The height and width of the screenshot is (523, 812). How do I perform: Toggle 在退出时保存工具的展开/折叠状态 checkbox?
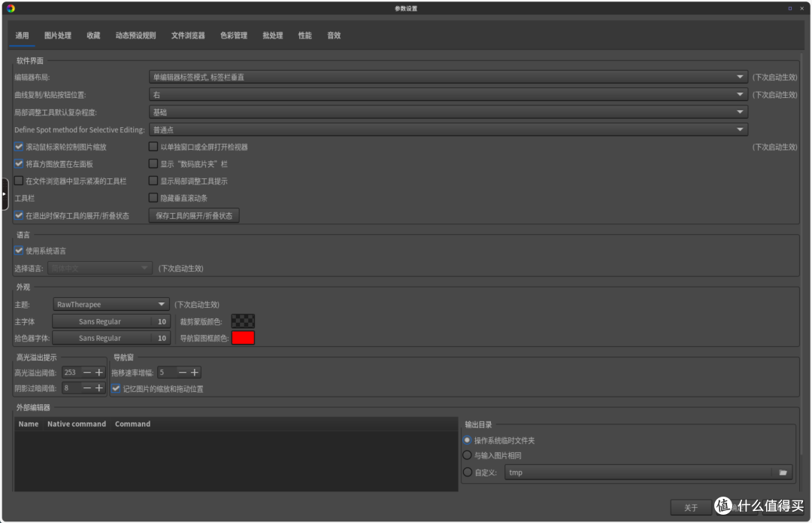(19, 215)
